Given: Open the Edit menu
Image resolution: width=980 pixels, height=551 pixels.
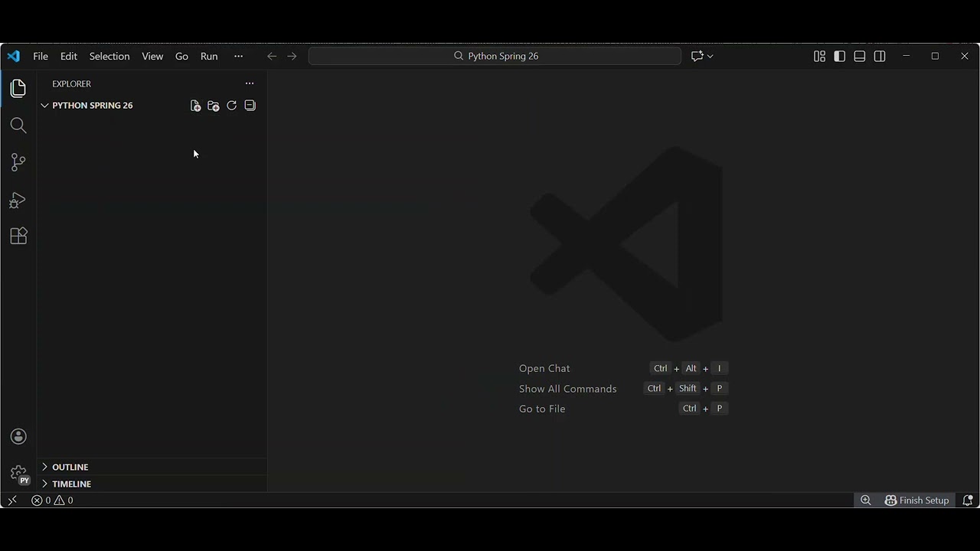Looking at the screenshot, I should pyautogui.click(x=69, y=56).
